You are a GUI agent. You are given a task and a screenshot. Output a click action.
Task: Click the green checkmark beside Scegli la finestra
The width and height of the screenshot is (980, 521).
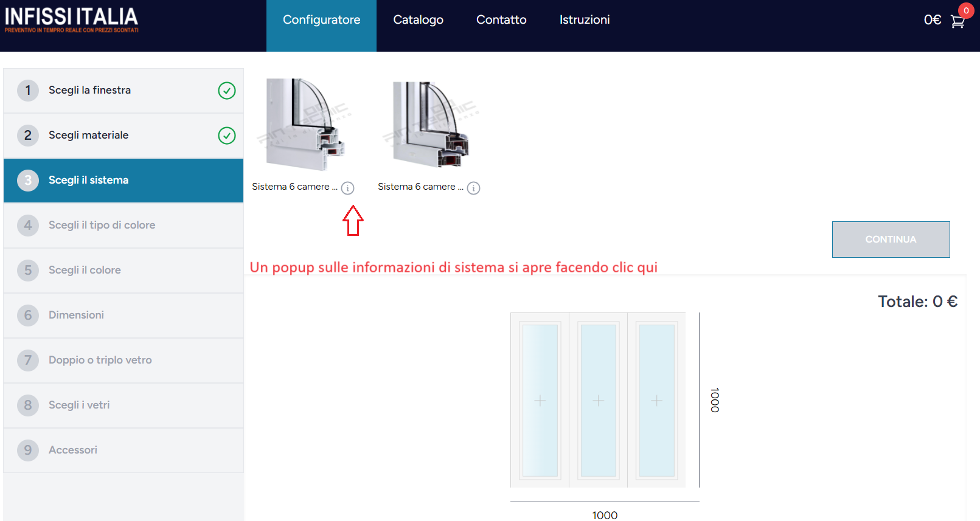click(x=227, y=91)
